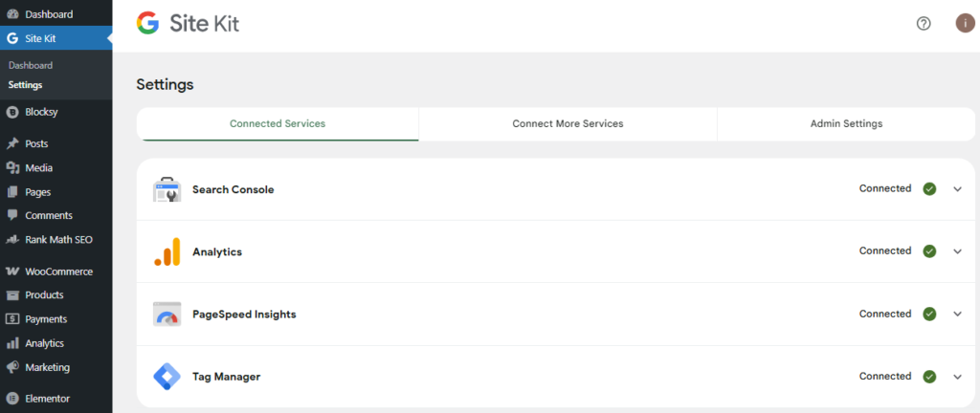Go to Site Kit Dashboard submenu link
The image size is (980, 413).
[x=31, y=65]
